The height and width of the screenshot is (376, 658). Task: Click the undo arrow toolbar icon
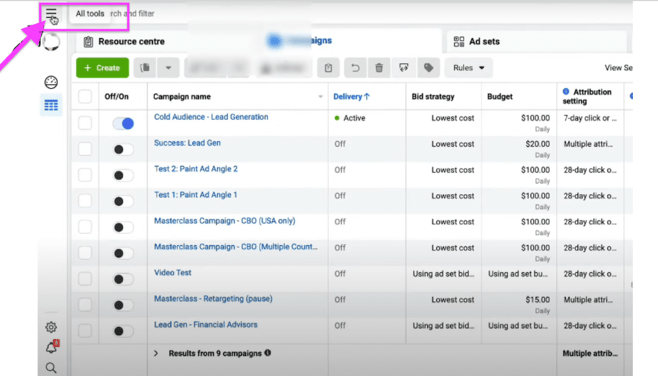click(355, 68)
